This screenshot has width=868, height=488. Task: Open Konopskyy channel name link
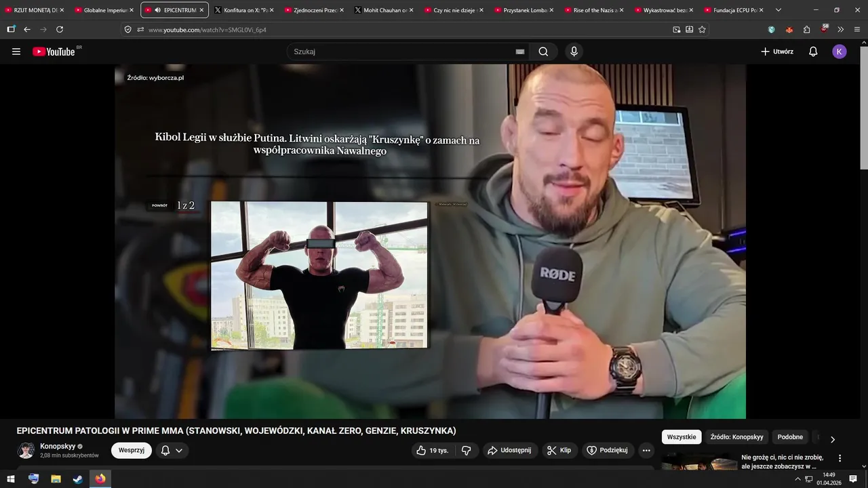(x=58, y=446)
